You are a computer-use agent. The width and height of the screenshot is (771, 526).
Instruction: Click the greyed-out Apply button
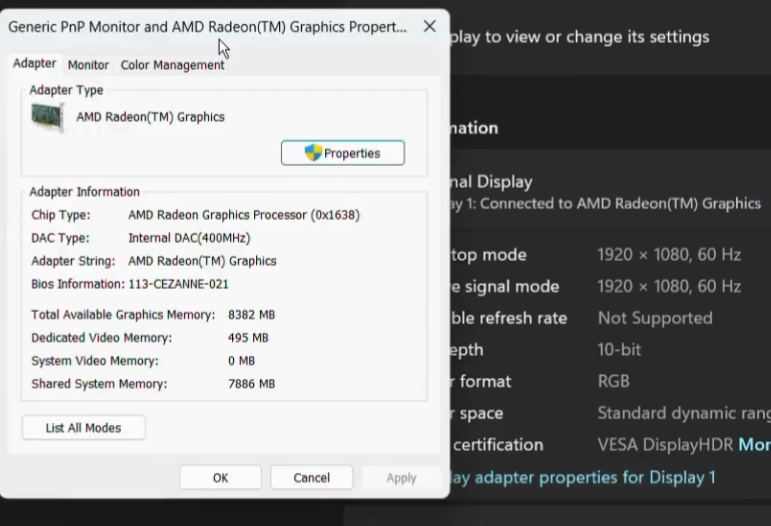pyautogui.click(x=401, y=477)
